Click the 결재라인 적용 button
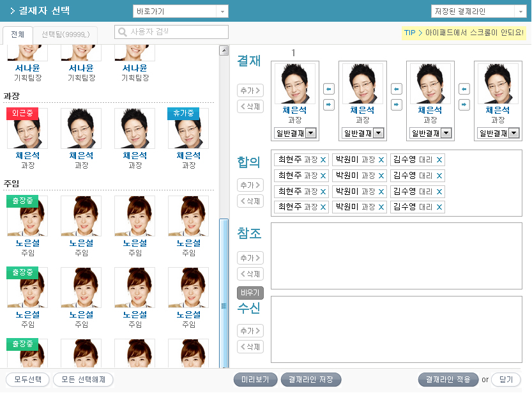This screenshot has height=393, width=532. (x=448, y=380)
